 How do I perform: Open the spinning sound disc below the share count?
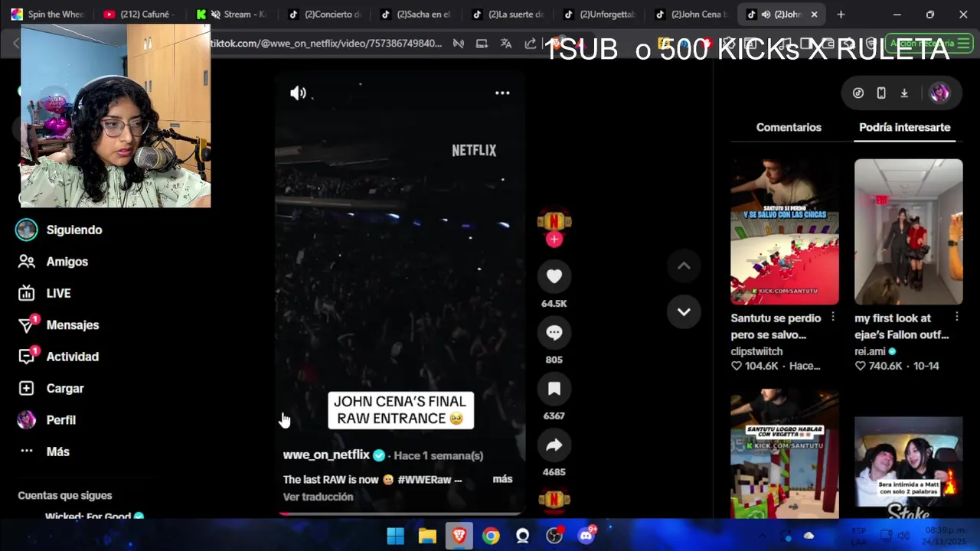(x=554, y=500)
